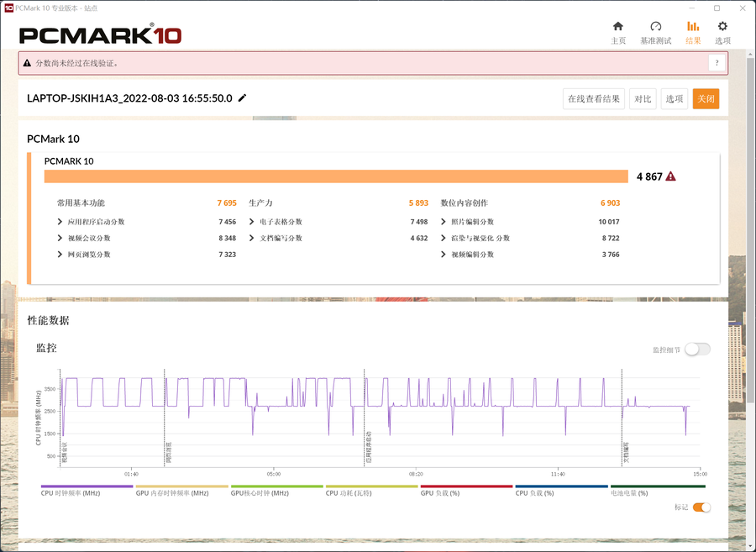Click the PCMark 10 logo

point(100,34)
